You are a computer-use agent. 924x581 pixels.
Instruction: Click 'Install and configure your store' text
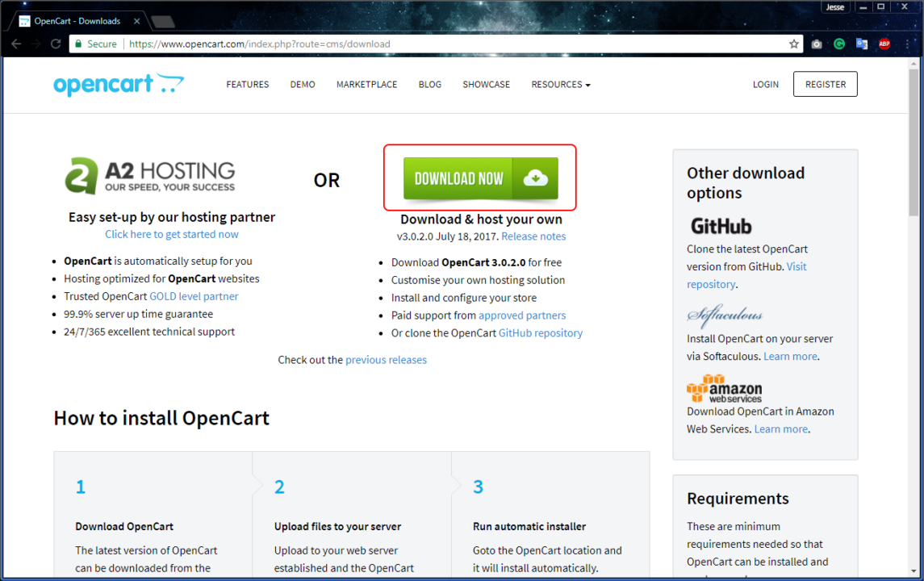(464, 298)
